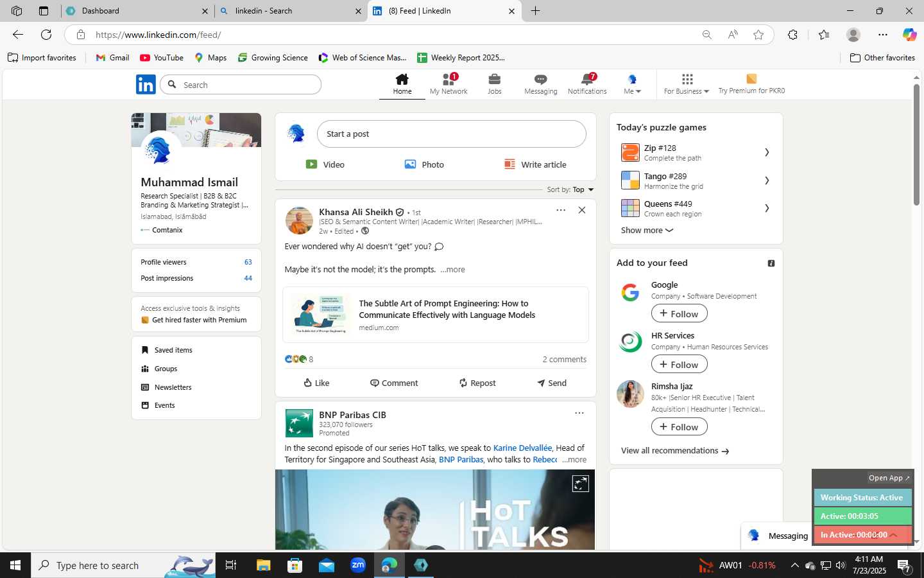Open the reactions count showing 8

[299, 359]
